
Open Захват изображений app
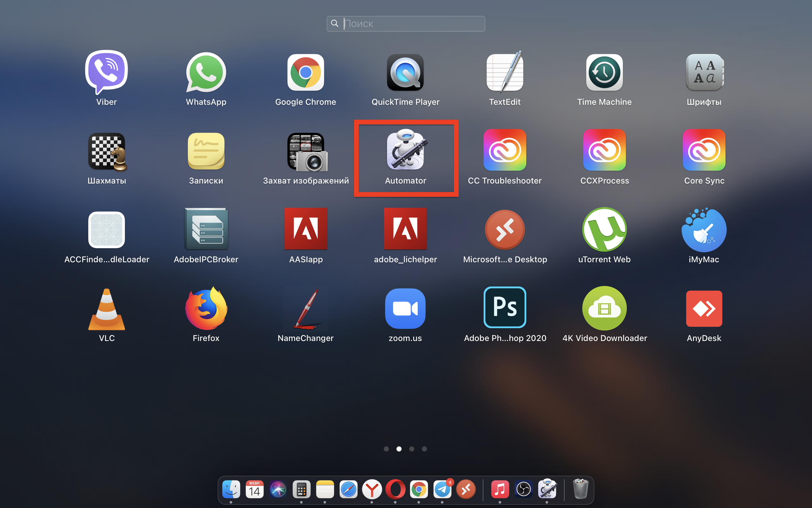307,152
